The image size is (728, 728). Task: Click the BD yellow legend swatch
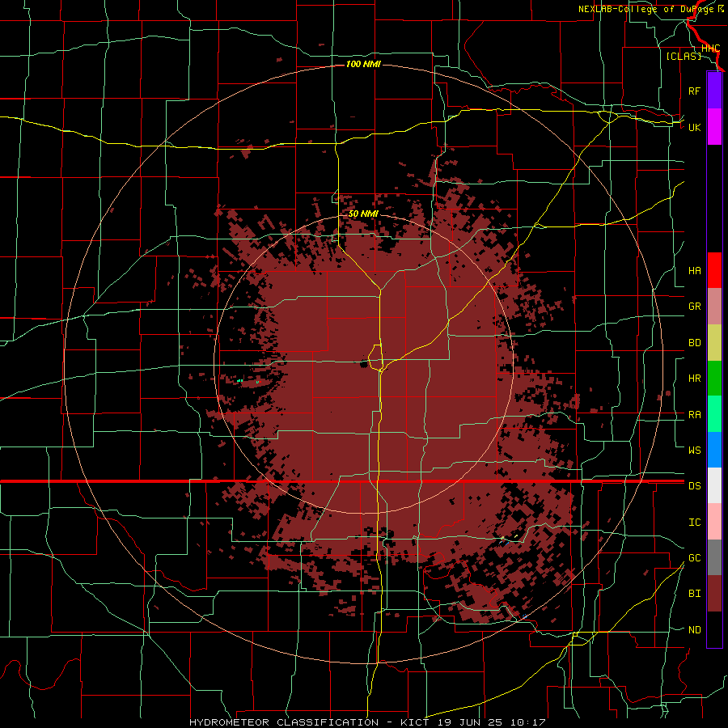click(714, 343)
